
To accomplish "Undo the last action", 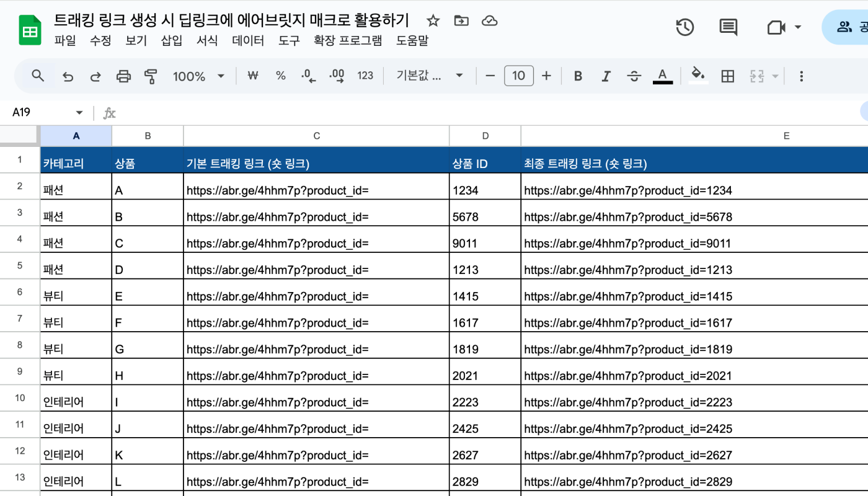I will (x=68, y=76).
